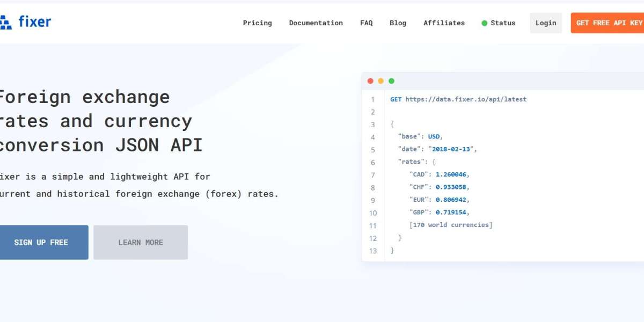Click the Login button
Image resolution: width=644 pixels, height=322 pixels.
click(546, 23)
